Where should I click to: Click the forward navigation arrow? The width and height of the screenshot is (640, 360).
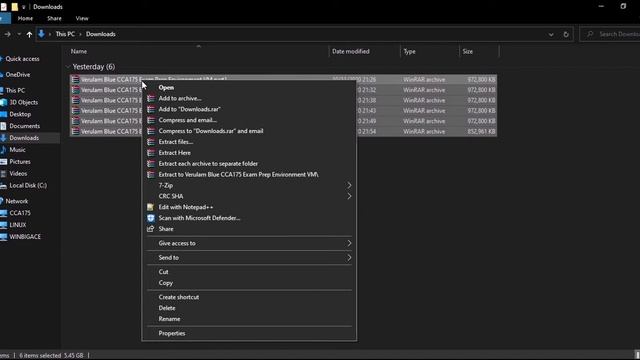point(7,34)
